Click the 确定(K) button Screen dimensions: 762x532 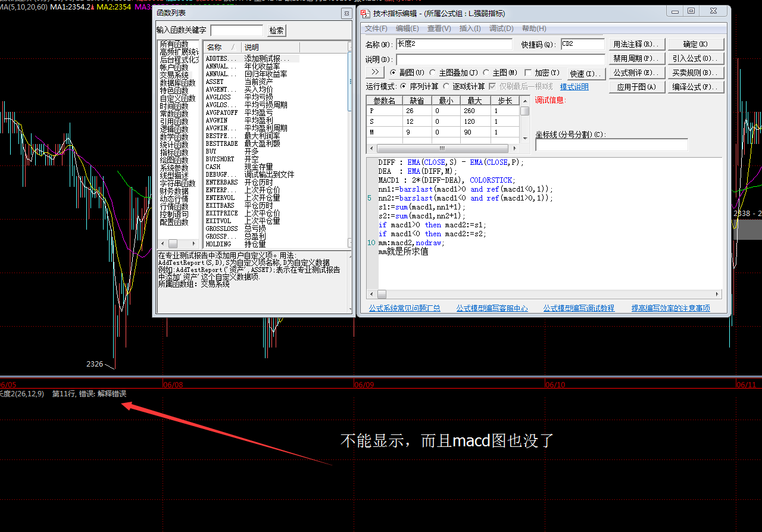pos(696,44)
